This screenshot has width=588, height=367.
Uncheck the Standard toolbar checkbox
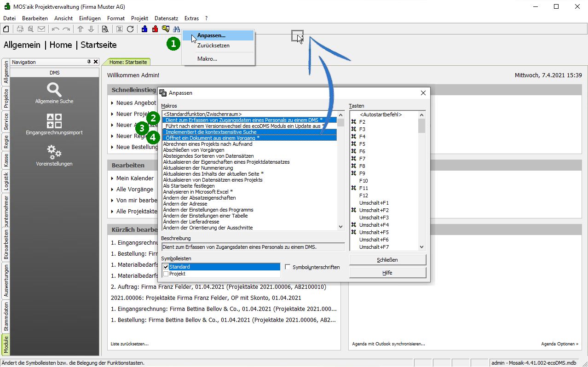[166, 267]
